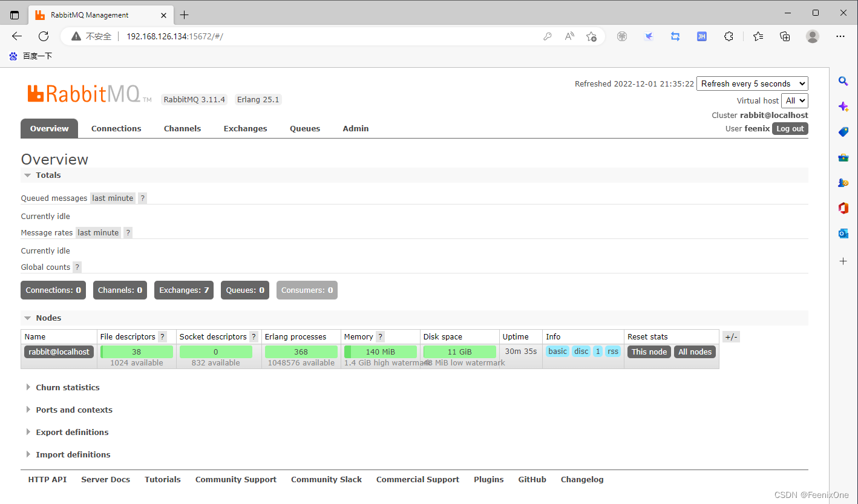The height and width of the screenshot is (504, 858).
Task: Open the sidebar Outlook icon
Action: click(843, 234)
